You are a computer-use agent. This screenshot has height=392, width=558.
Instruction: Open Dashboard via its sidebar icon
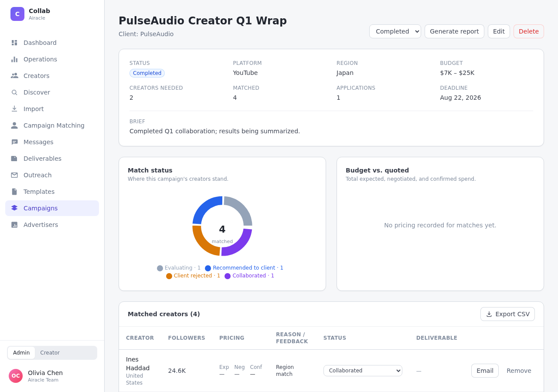pos(14,43)
